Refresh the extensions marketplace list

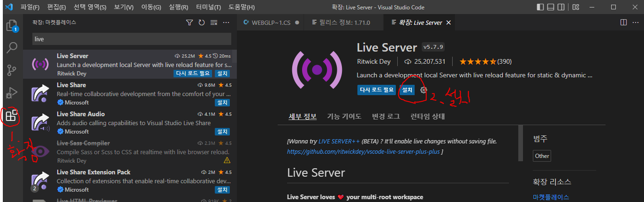[x=202, y=22]
